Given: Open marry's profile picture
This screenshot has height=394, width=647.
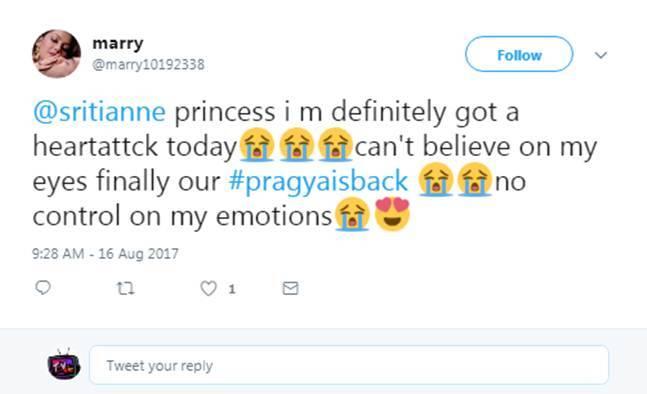Looking at the screenshot, I should click(x=57, y=54).
